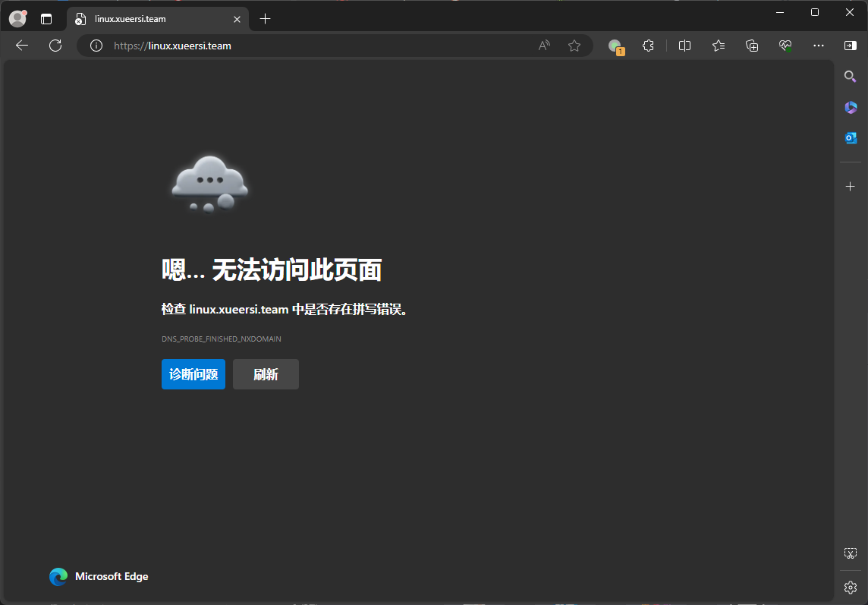Image resolution: width=868 pixels, height=605 pixels.
Task: Click 诊断问题 button
Action: pos(193,374)
